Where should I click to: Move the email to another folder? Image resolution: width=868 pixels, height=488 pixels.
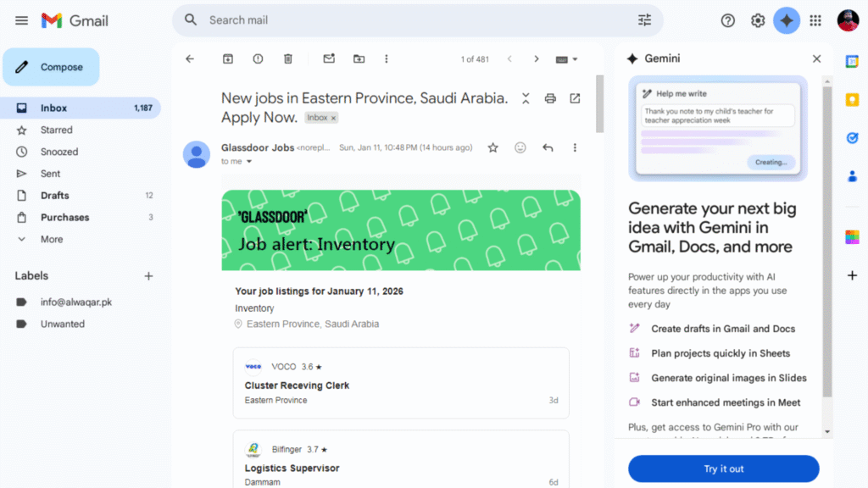pos(359,58)
